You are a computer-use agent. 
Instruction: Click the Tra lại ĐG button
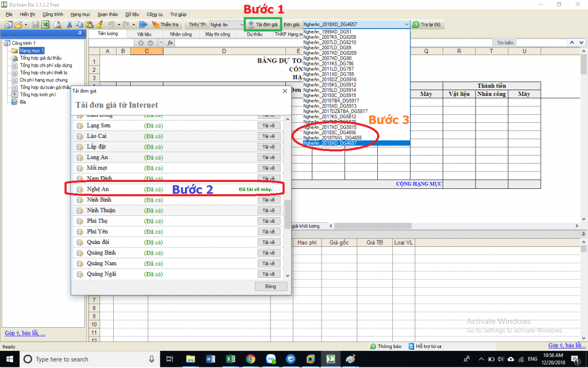426,25
